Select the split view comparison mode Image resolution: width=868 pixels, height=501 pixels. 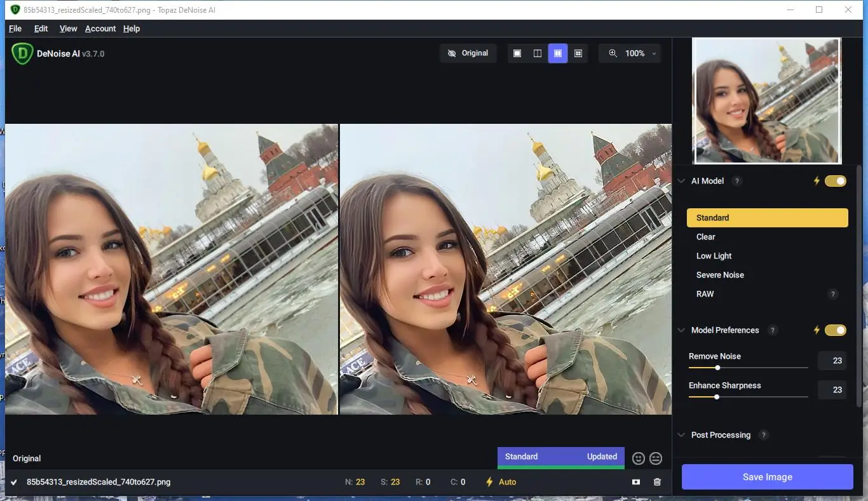(x=537, y=53)
